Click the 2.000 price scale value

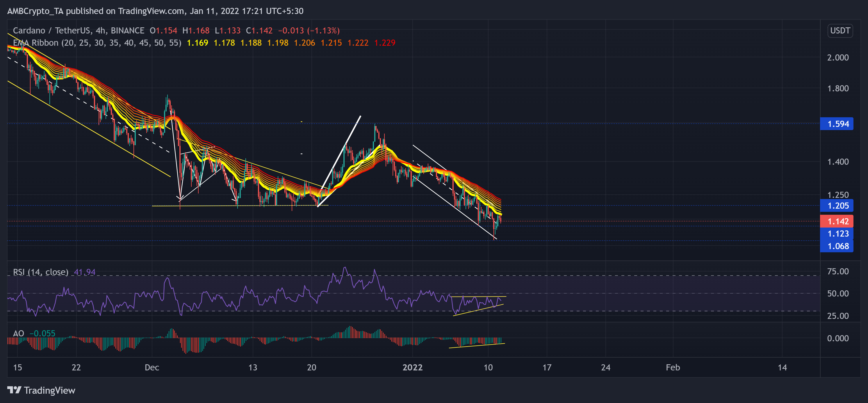click(x=838, y=57)
